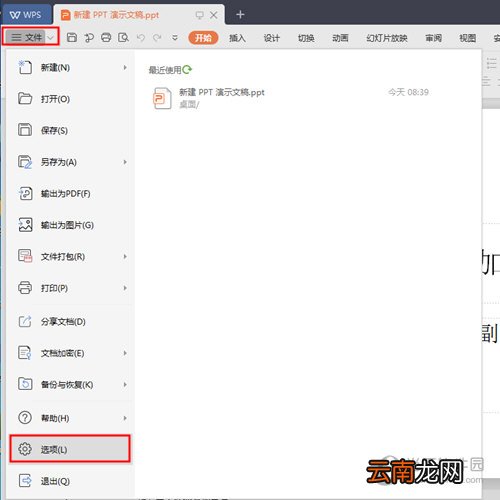Switch to the 开始 ribbon tab
Viewport: 500px width, 500px height.
tap(203, 38)
